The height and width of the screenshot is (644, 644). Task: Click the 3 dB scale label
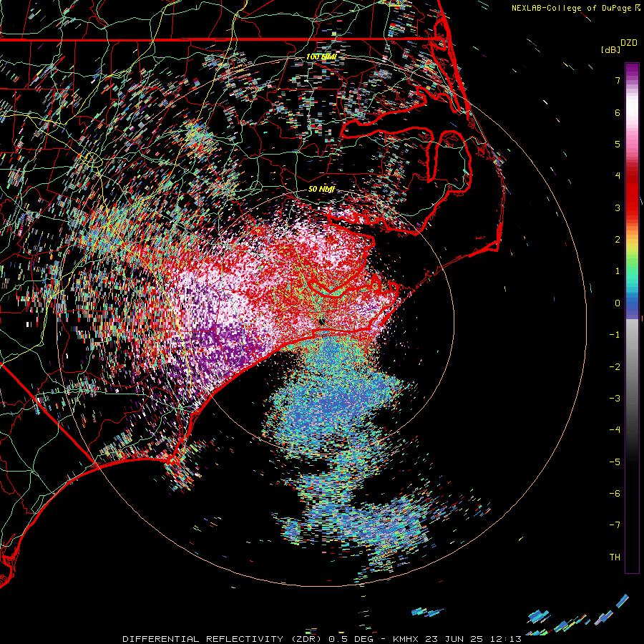(x=618, y=208)
